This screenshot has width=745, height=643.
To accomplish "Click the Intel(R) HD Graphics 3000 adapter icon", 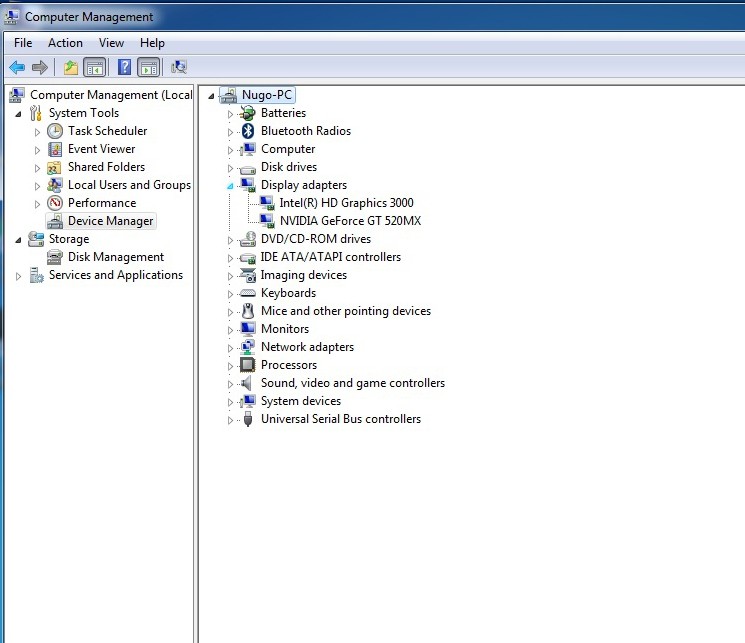I will tap(267, 203).
